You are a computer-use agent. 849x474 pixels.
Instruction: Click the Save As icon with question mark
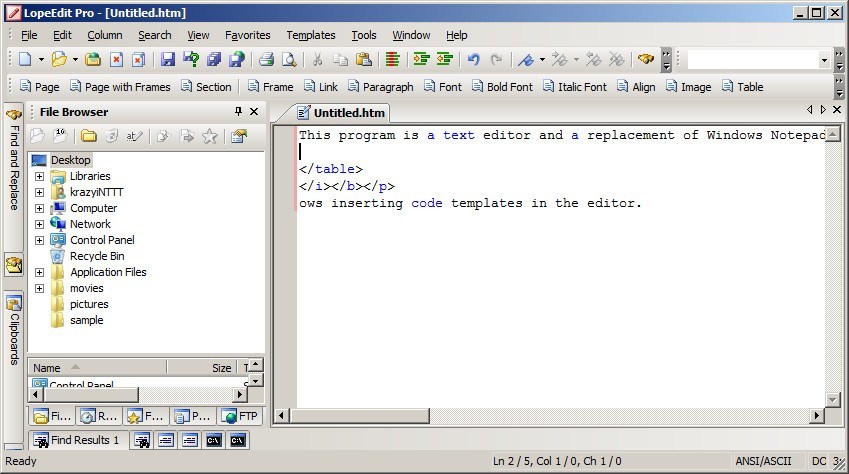coord(191,59)
